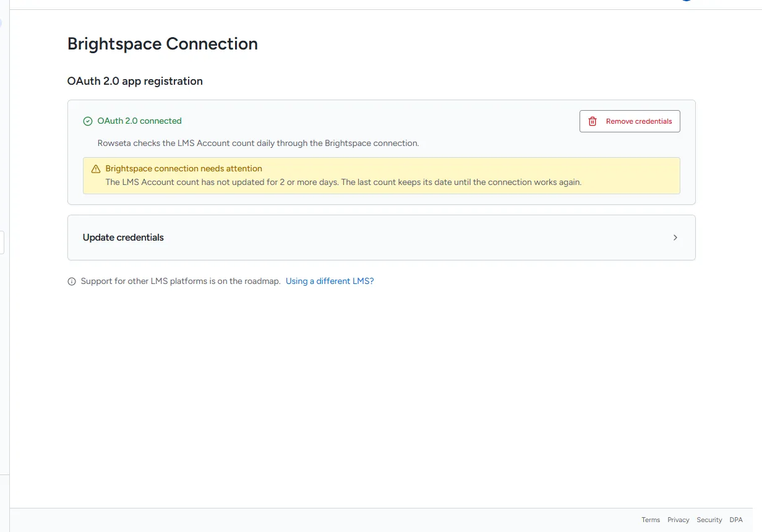Click the OAuth 2.0 connected status text
This screenshot has width=762, height=532.
[140, 121]
